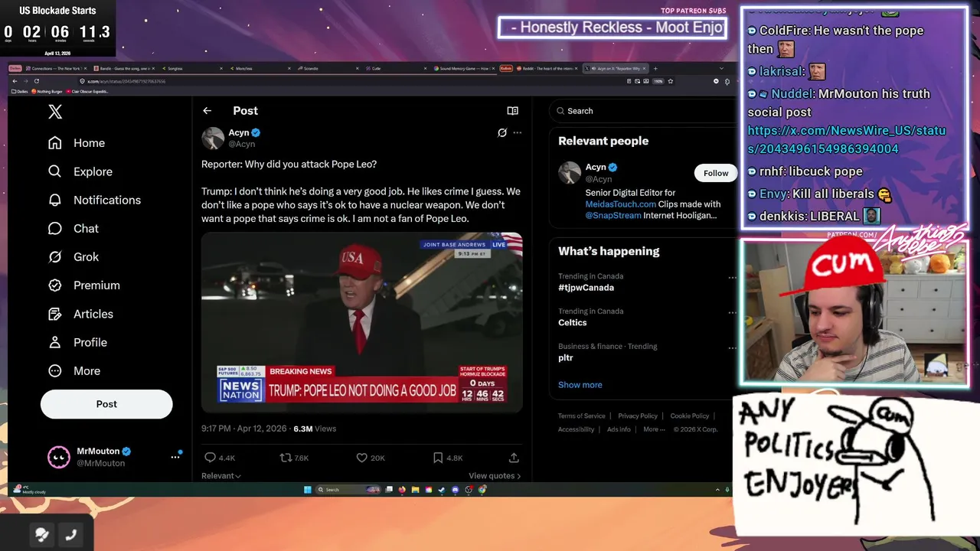Viewport: 980px width, 551px height.
Task: Open more options for Celtics trend
Action: point(732,312)
